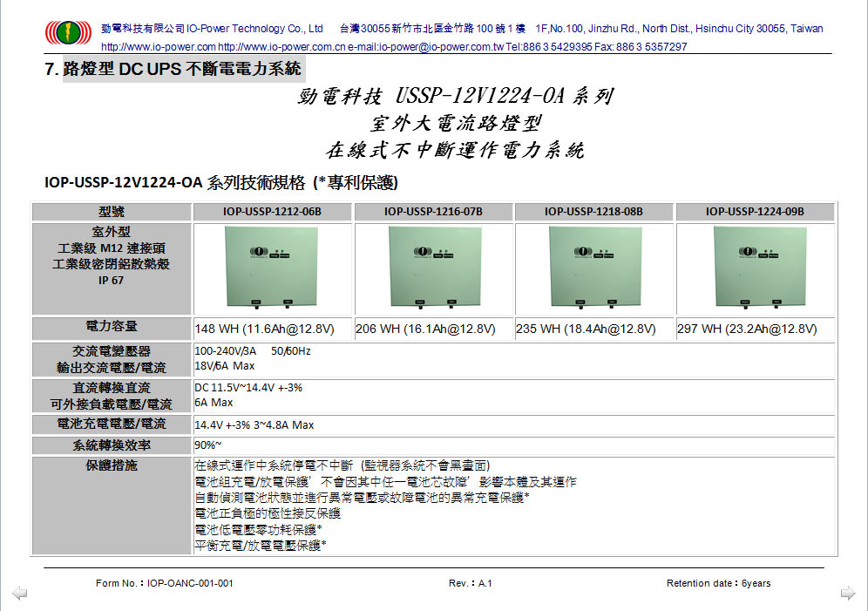Click the fax number 'Fax: 886 3 5357297'

tap(641, 47)
